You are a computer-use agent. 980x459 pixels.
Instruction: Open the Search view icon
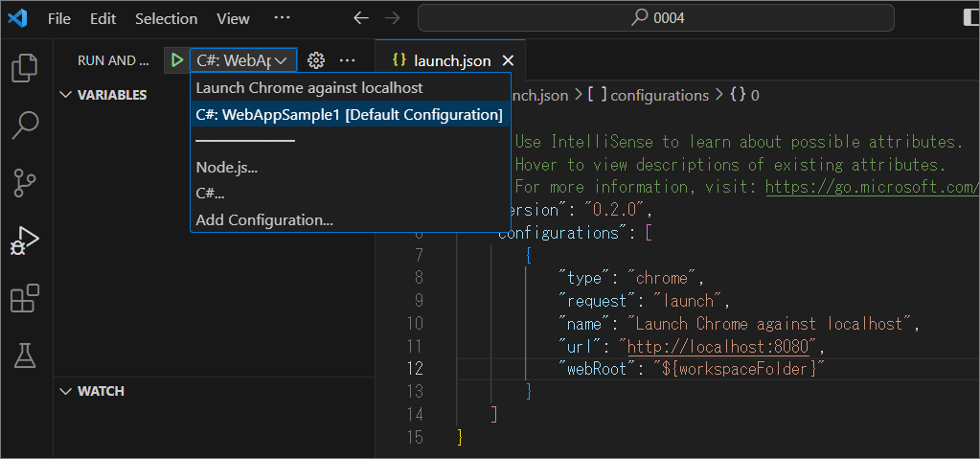pos(24,124)
